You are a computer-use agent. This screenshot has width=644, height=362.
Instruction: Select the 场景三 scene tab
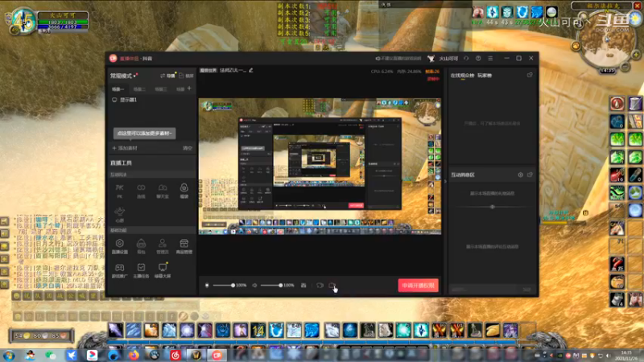click(x=160, y=89)
